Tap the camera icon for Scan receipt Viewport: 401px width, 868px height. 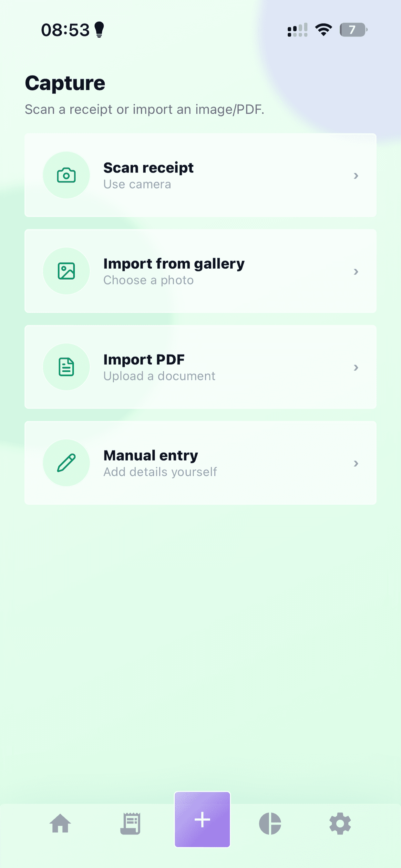67,175
